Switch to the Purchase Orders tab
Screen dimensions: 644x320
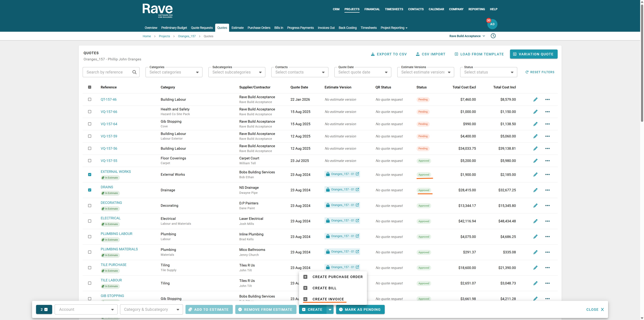259,28
